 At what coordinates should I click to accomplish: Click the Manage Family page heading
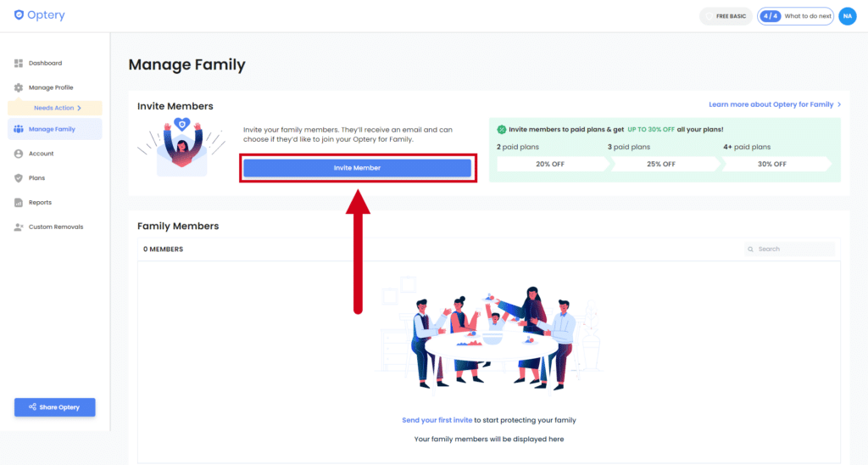tap(187, 64)
